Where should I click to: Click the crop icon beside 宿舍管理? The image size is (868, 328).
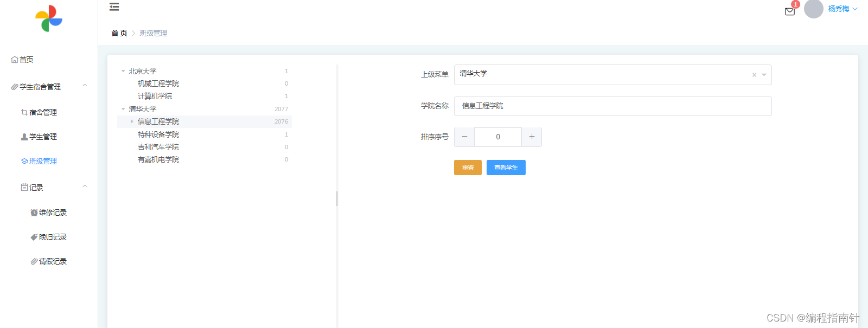tap(24, 112)
